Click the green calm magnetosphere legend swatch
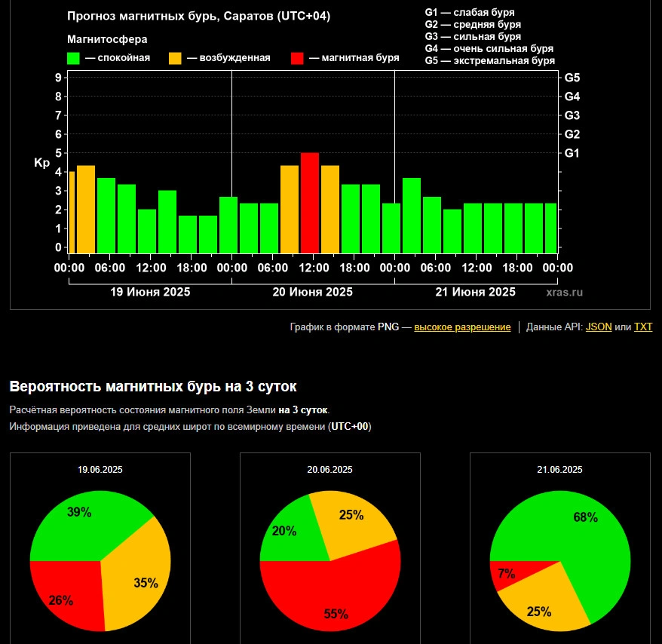Viewport: 662px width, 644px height. pos(73,58)
